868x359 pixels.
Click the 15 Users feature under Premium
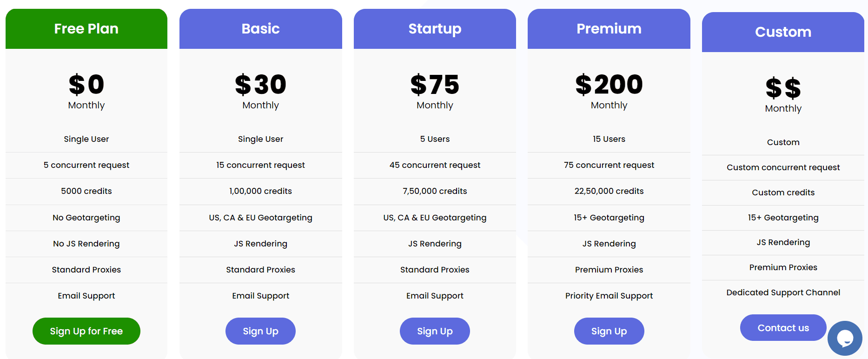point(609,139)
